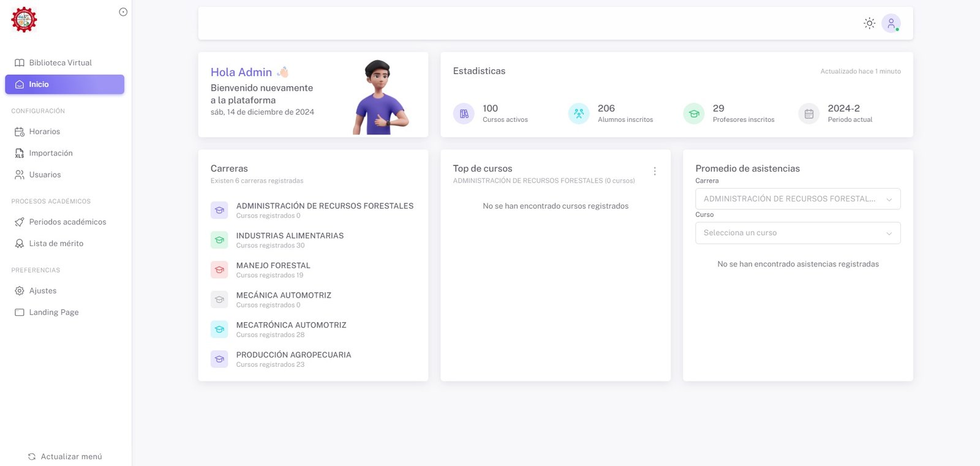The image size is (980, 466).
Task: Click Existen 6 carreras registradas subtitle
Action: tap(257, 181)
